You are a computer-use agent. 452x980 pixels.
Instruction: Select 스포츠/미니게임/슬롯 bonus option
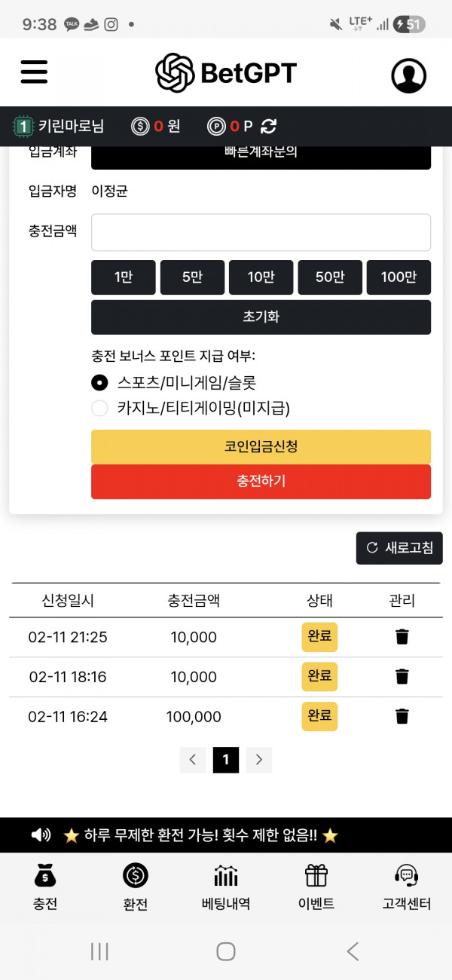tap(99, 382)
